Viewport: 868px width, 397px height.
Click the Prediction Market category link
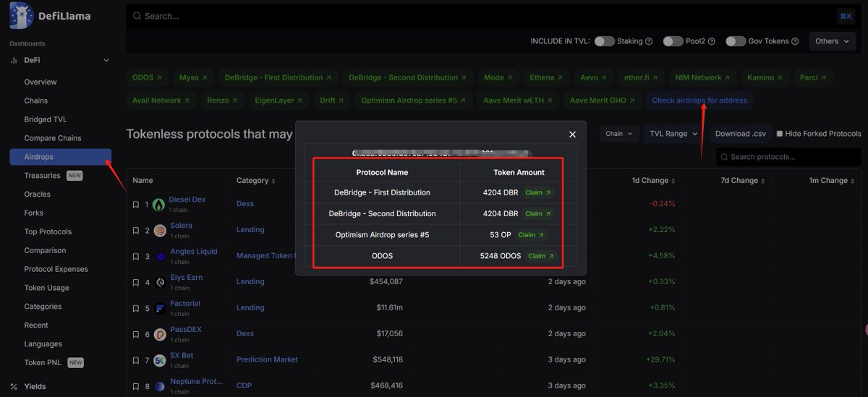click(x=267, y=359)
